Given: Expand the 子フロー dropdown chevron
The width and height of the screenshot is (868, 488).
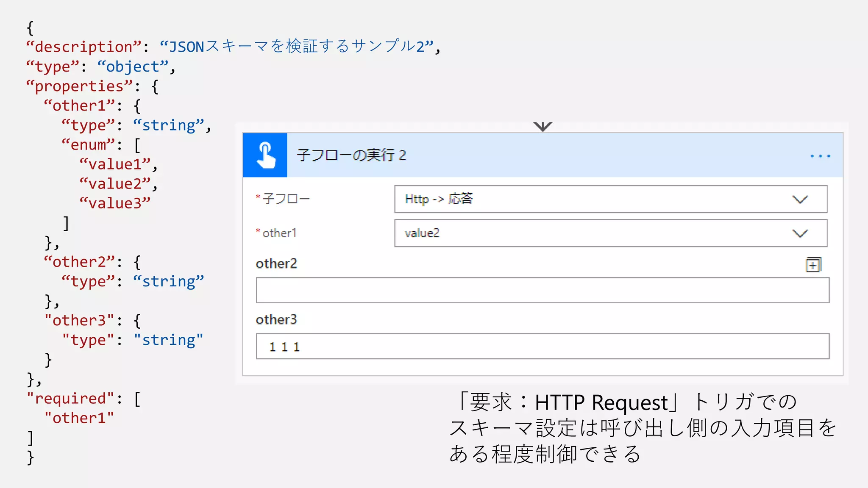Looking at the screenshot, I should click(x=800, y=199).
